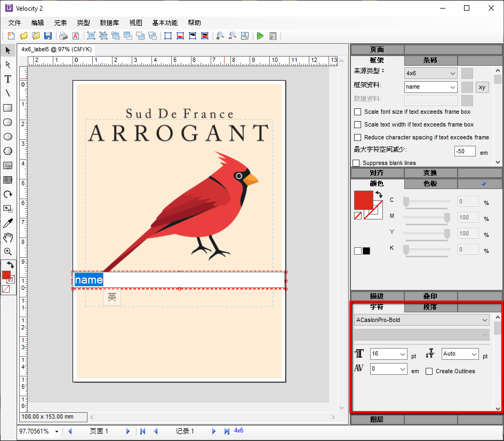Screen dimensions: 504x441
Task: Click the Print icon in toolbar
Action: click(x=63, y=36)
